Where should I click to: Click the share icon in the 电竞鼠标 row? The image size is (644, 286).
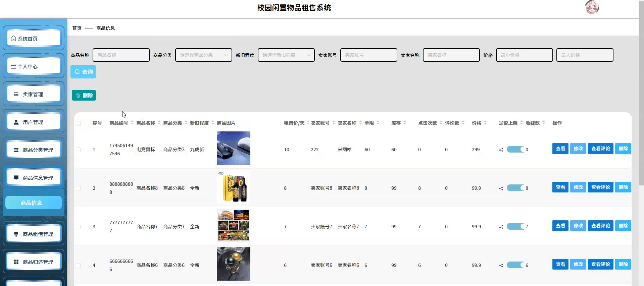501,150
